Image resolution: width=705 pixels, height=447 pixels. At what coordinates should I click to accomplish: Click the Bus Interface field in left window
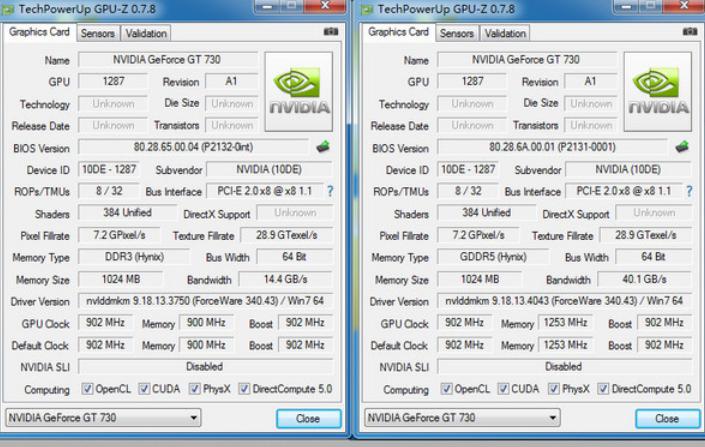(264, 191)
